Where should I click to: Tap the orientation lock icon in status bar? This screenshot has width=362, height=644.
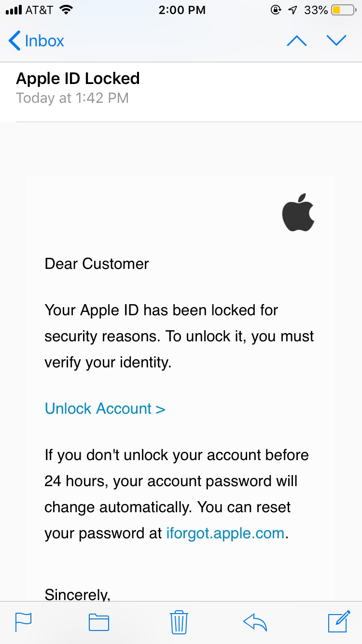point(276,9)
